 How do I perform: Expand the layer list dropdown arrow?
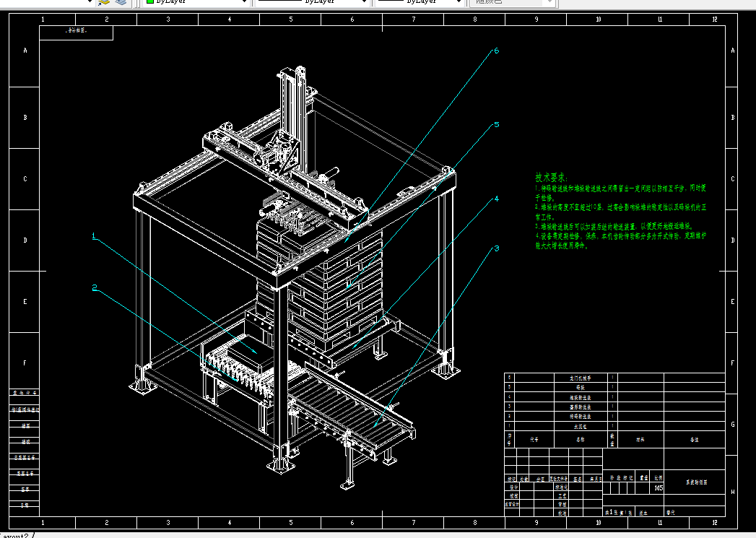[x=90, y=2]
